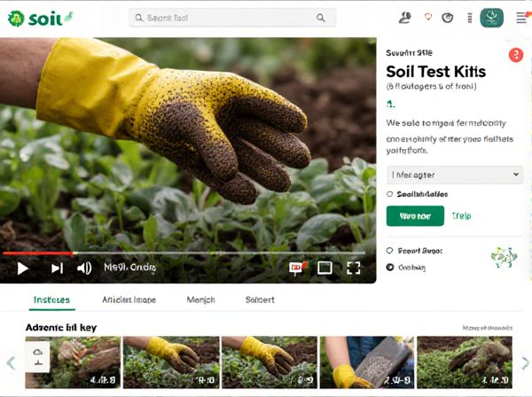
Task: Open the hamburger menu icon
Action: pyautogui.click(x=521, y=18)
